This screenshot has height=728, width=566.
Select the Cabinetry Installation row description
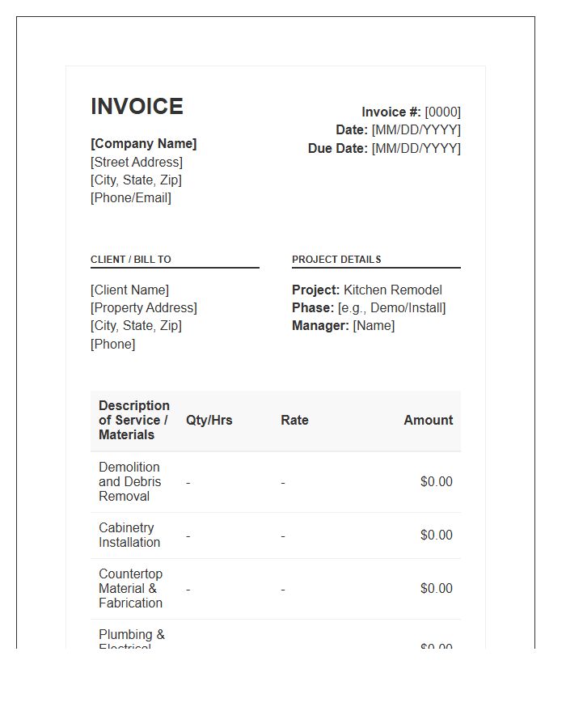pos(129,535)
